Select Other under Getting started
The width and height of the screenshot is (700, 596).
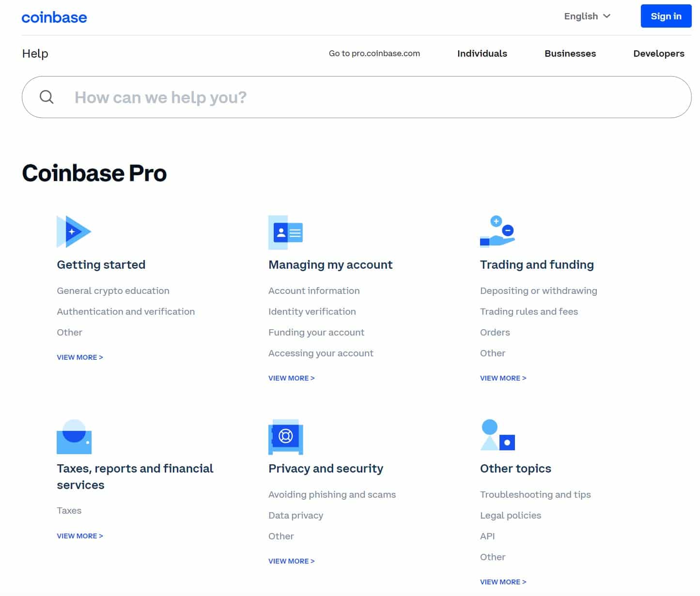[70, 332]
